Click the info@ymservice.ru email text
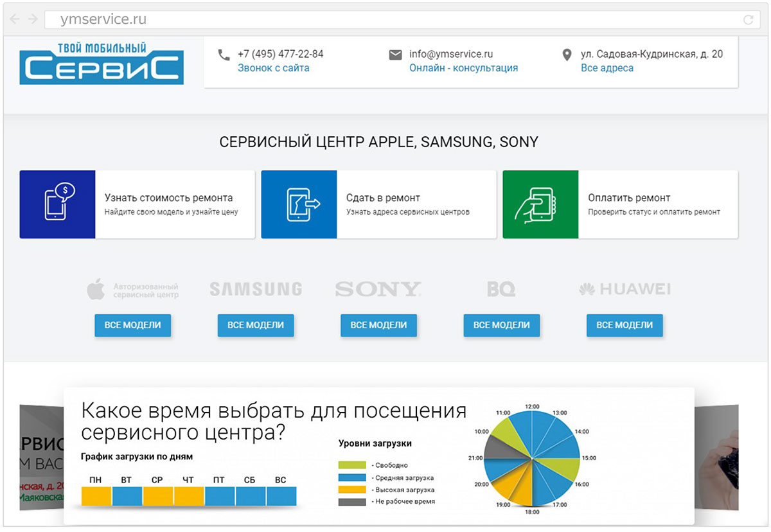 point(451,54)
